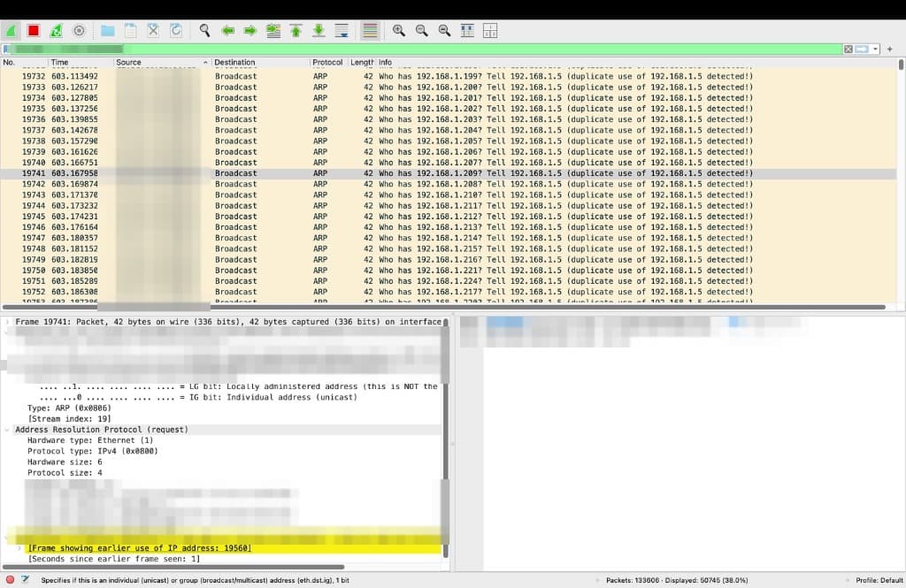Viewport: 906px width, 588px height.
Task: Zoom in on packet text
Action: (399, 31)
